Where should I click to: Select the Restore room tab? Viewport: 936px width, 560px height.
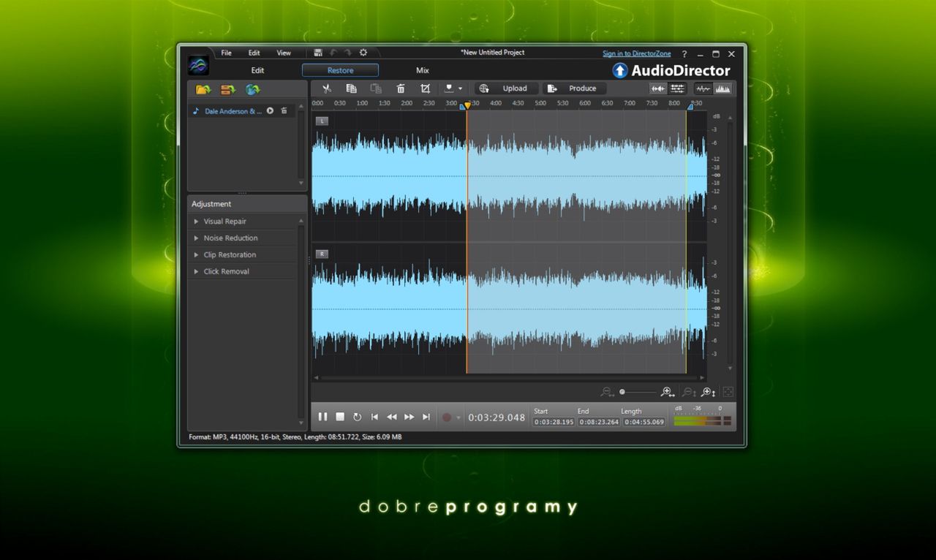(340, 71)
